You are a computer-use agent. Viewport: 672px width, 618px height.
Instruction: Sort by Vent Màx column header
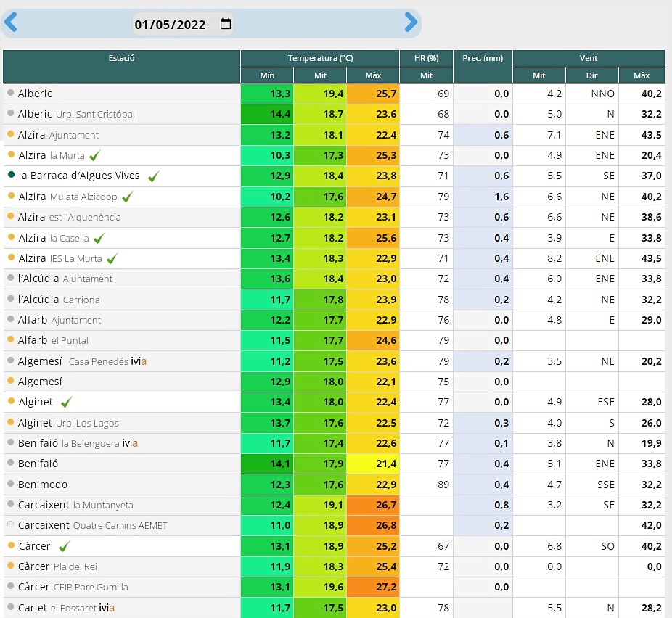(x=642, y=75)
